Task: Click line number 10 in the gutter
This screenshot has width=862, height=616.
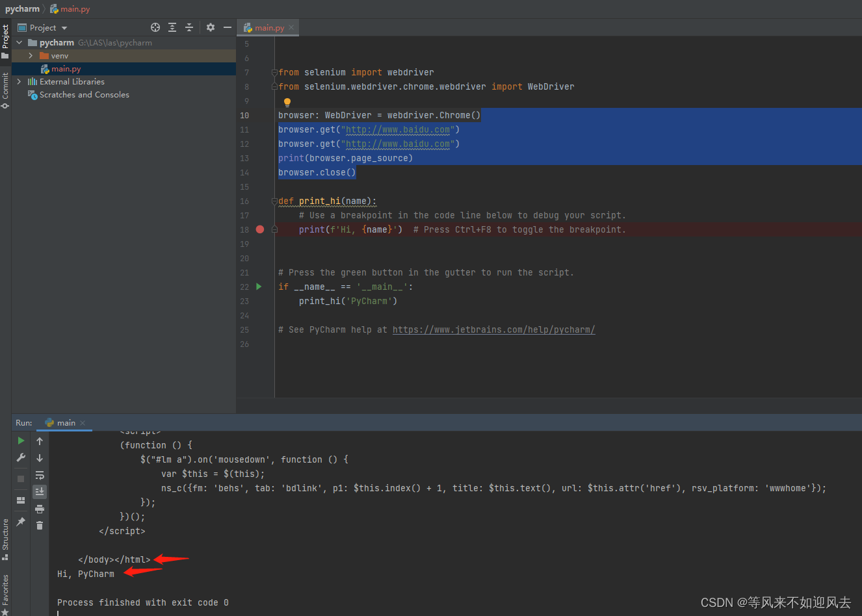Action: (x=244, y=115)
